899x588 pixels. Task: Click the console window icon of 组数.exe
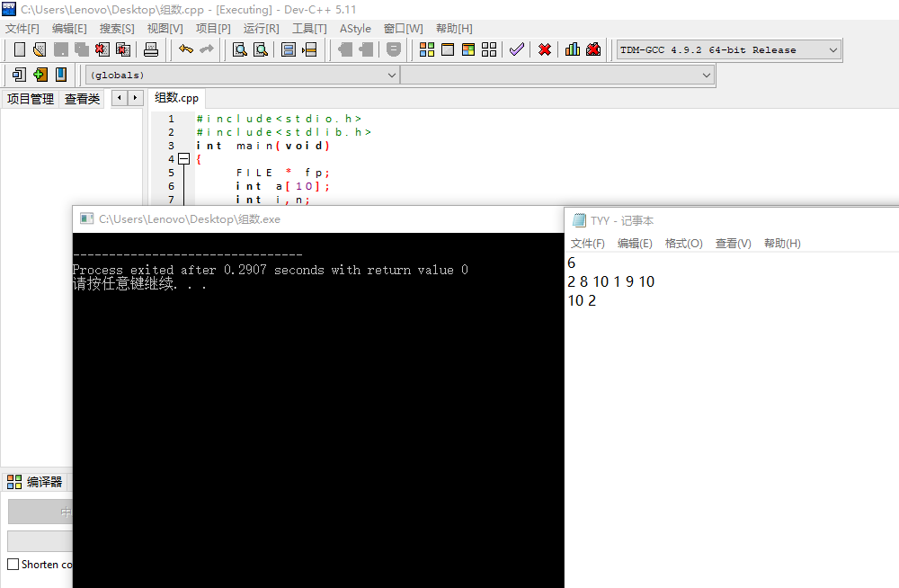click(x=86, y=218)
